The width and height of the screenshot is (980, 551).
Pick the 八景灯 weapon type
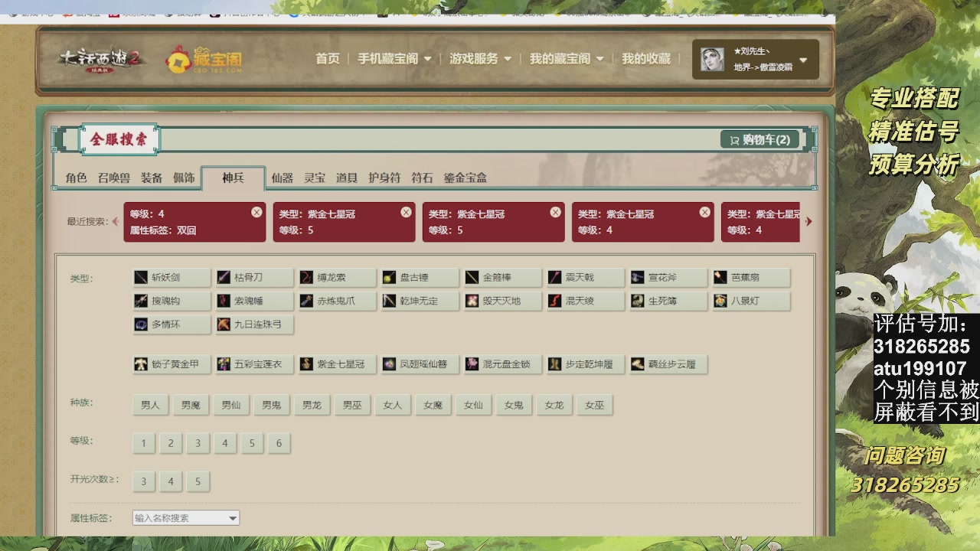point(750,301)
